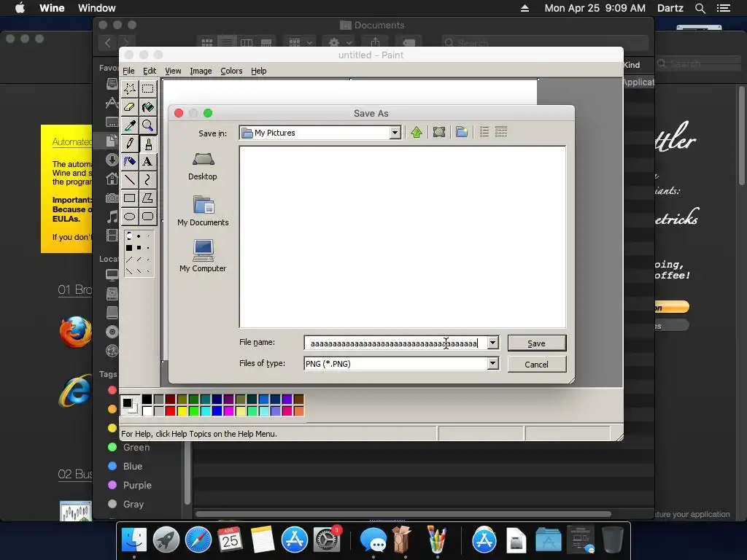Click the Save button

[537, 343]
